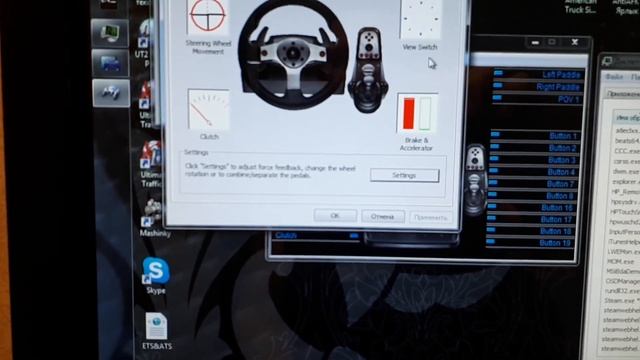640x360 pixels.
Task: Click the gear shifter image in the dialog
Action: (x=368, y=70)
